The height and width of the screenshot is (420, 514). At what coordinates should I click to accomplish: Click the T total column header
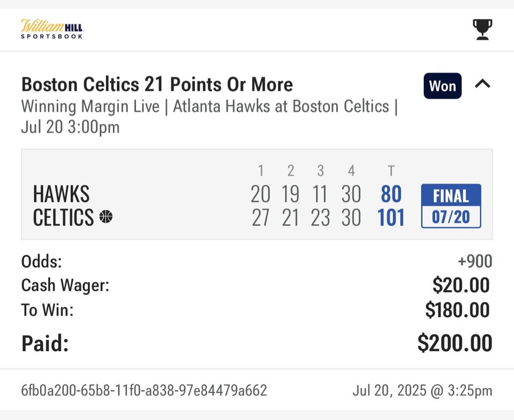(391, 171)
